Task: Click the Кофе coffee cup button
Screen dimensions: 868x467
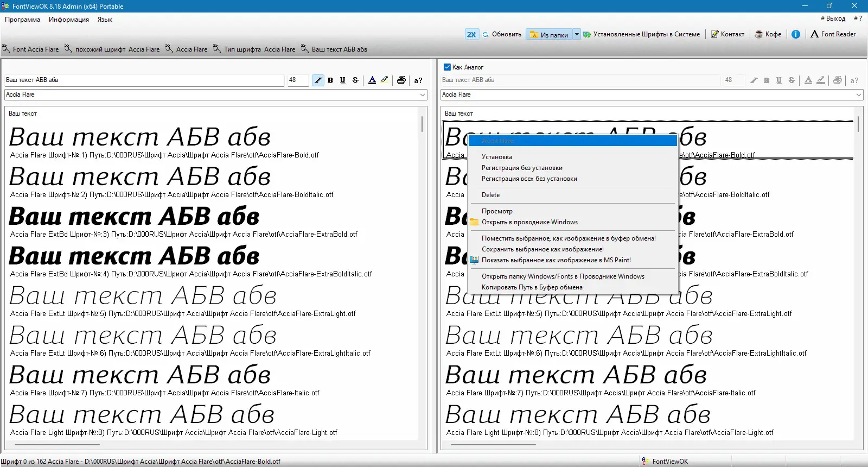Action: click(768, 34)
